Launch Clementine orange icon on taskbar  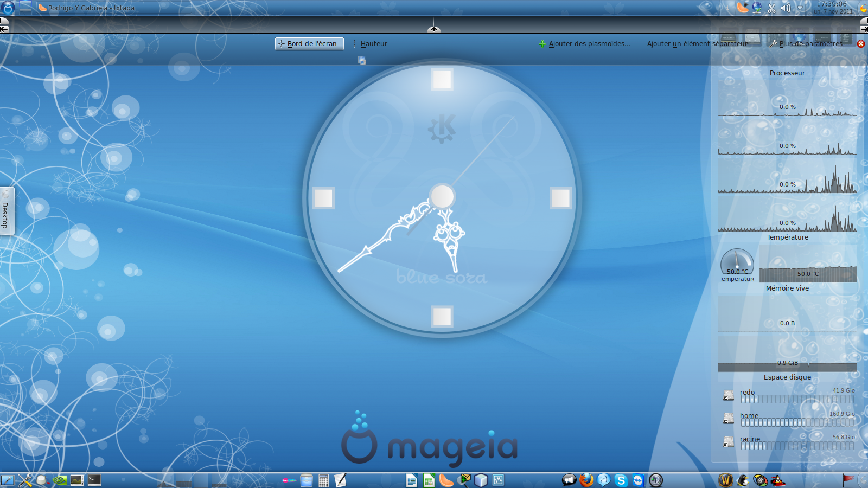pyautogui.click(x=446, y=480)
